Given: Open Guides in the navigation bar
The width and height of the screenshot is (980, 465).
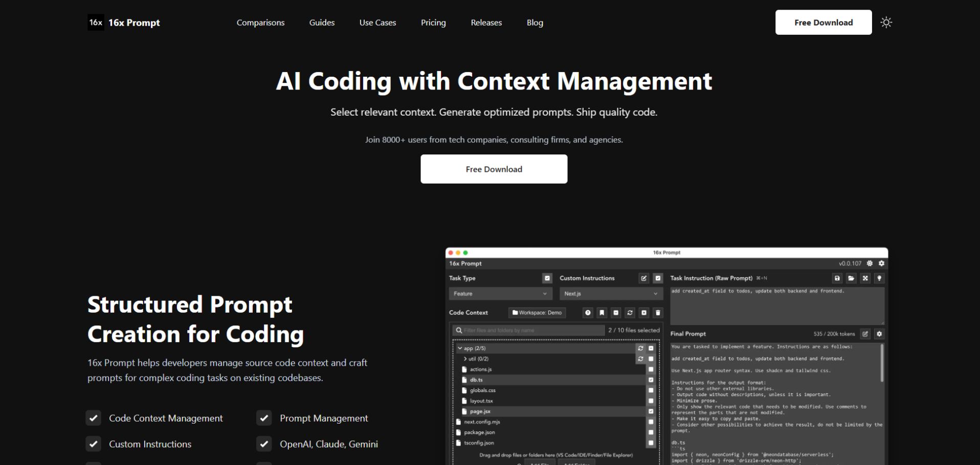Looking at the screenshot, I should pos(322,23).
